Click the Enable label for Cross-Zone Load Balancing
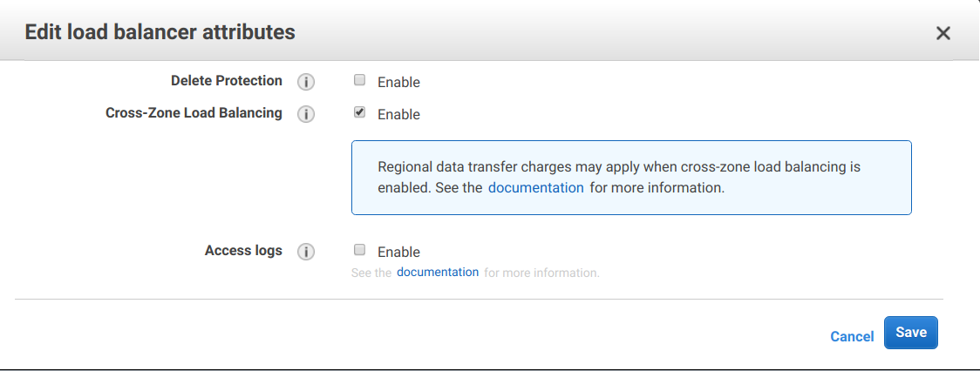Image resolution: width=980 pixels, height=371 pixels. [398, 115]
